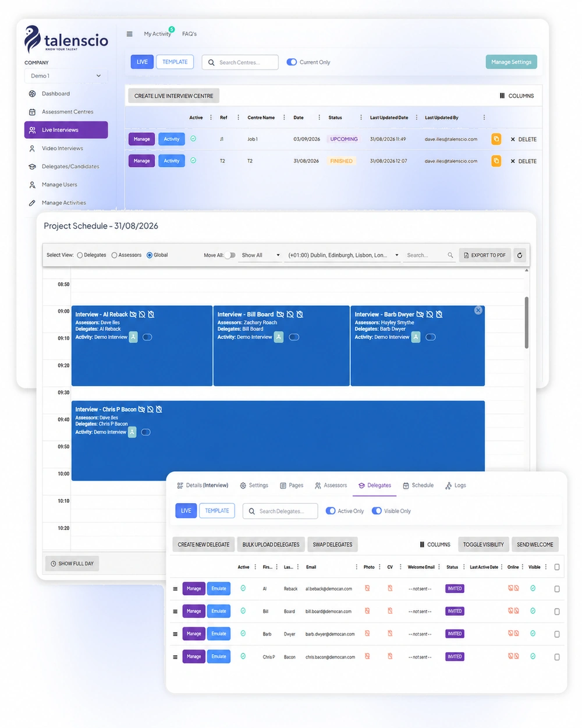Switch to the Settings tab
The image size is (582, 728).
(254, 485)
